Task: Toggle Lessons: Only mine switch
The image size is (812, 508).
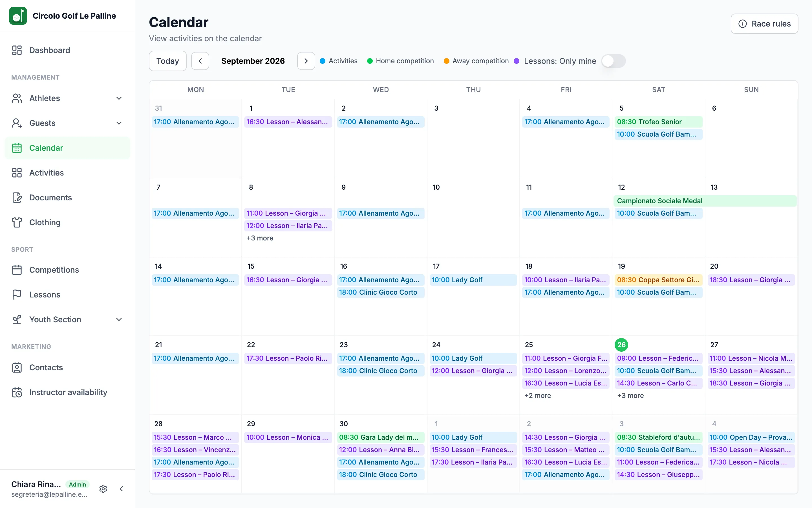Action: point(613,61)
